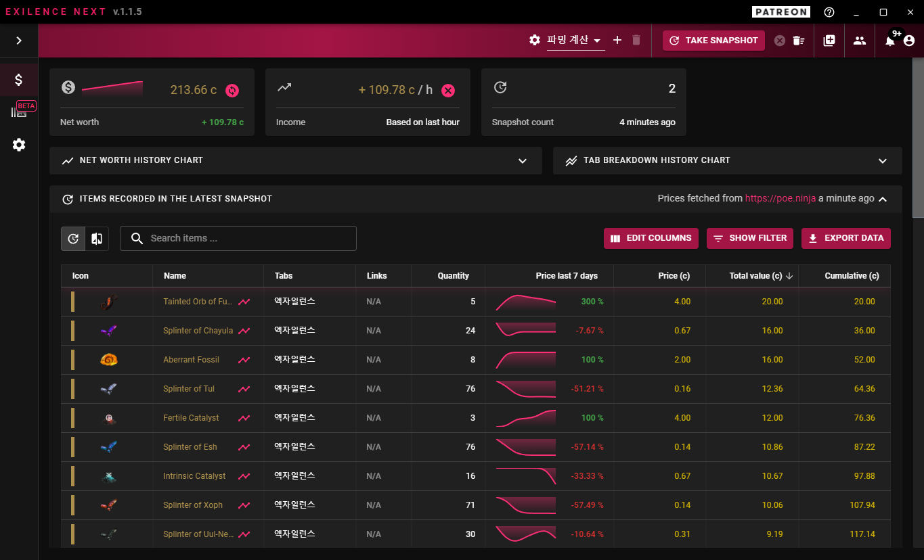Open trend icon next to Aberrant Fossil
The width and height of the screenshot is (924, 560).
(244, 360)
